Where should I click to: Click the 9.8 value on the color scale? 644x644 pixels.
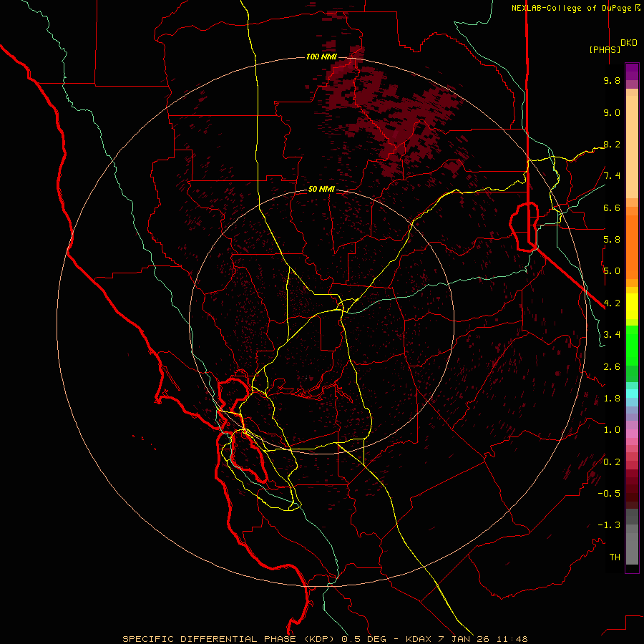[612, 80]
